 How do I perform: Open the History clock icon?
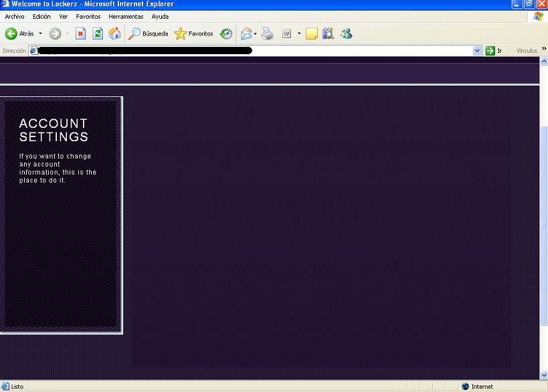[226, 33]
